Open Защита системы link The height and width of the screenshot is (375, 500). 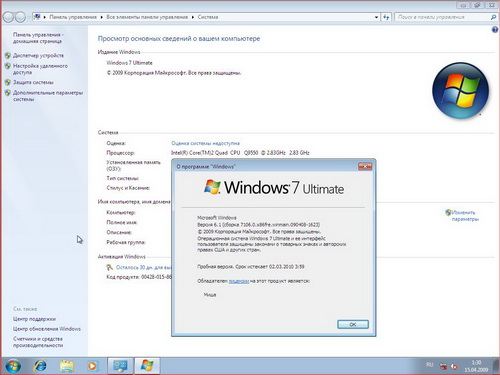pyautogui.click(x=33, y=82)
